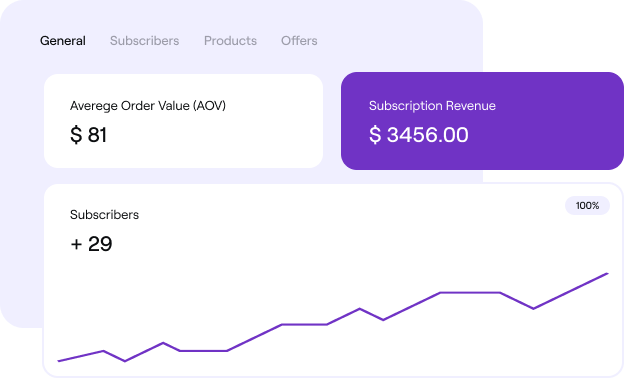This screenshot has height=378, width=624.
Task: Click the last dip before chart's final rise
Action: click(534, 308)
